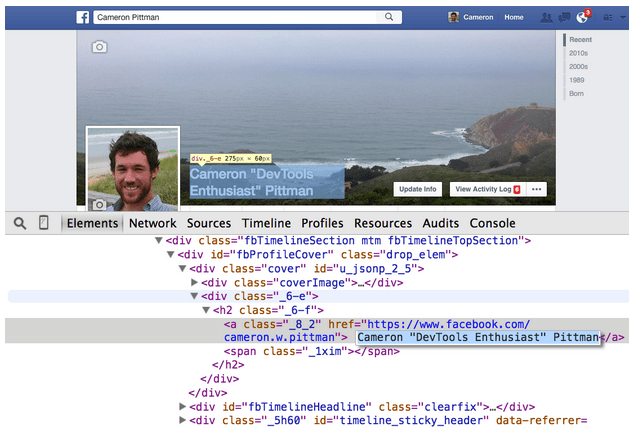The height and width of the screenshot is (438, 636).
Task: Jump to 2000s in timeline navigation
Action: click(578, 67)
